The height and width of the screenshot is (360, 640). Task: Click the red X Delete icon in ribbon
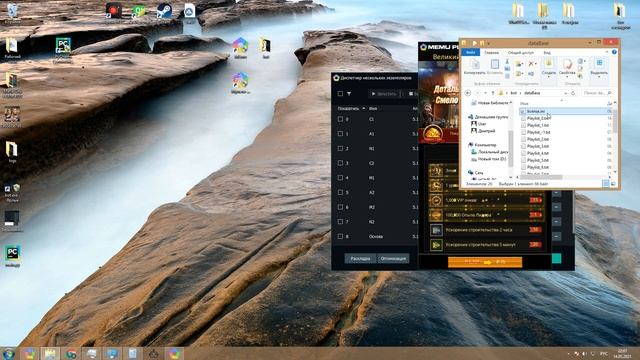(531, 64)
